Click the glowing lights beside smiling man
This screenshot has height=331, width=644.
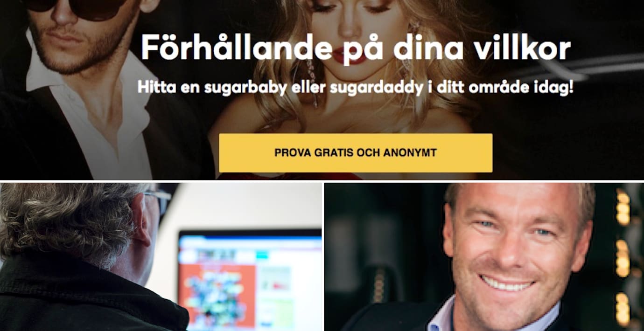click(622, 256)
